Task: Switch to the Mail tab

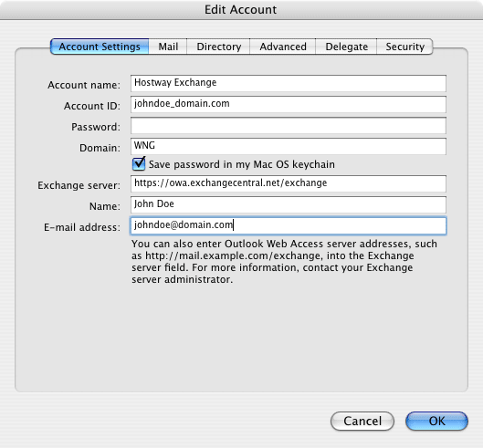Action: click(x=168, y=47)
